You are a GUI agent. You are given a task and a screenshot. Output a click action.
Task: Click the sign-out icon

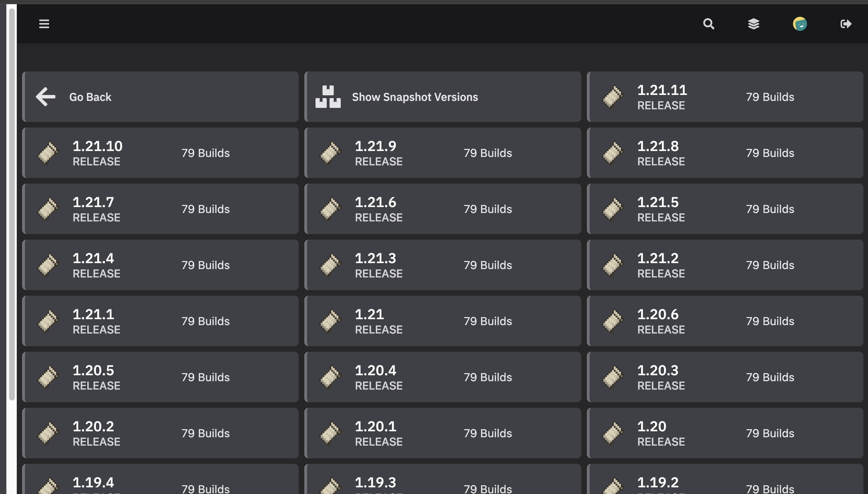tap(846, 24)
